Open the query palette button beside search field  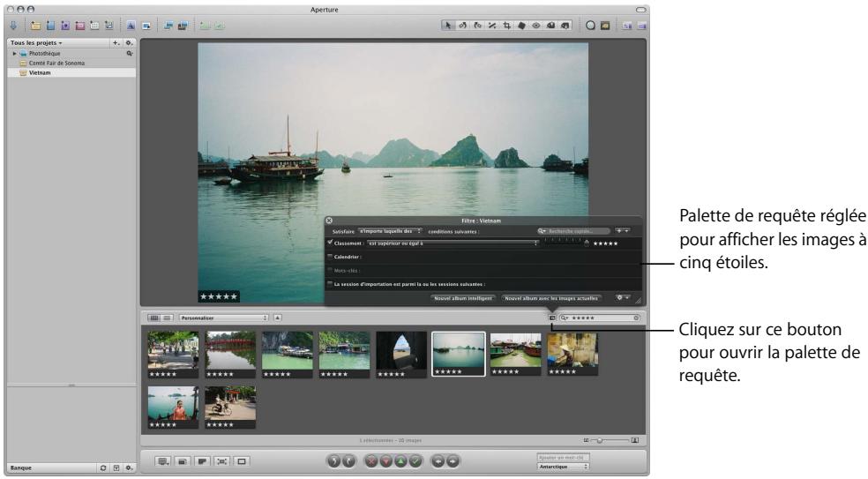552,318
